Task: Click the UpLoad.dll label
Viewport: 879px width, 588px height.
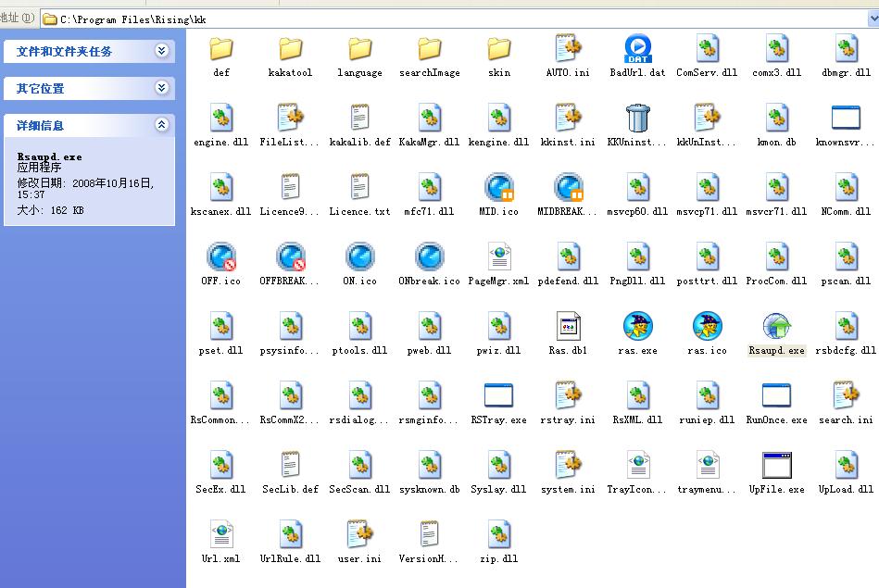Action: click(x=846, y=489)
